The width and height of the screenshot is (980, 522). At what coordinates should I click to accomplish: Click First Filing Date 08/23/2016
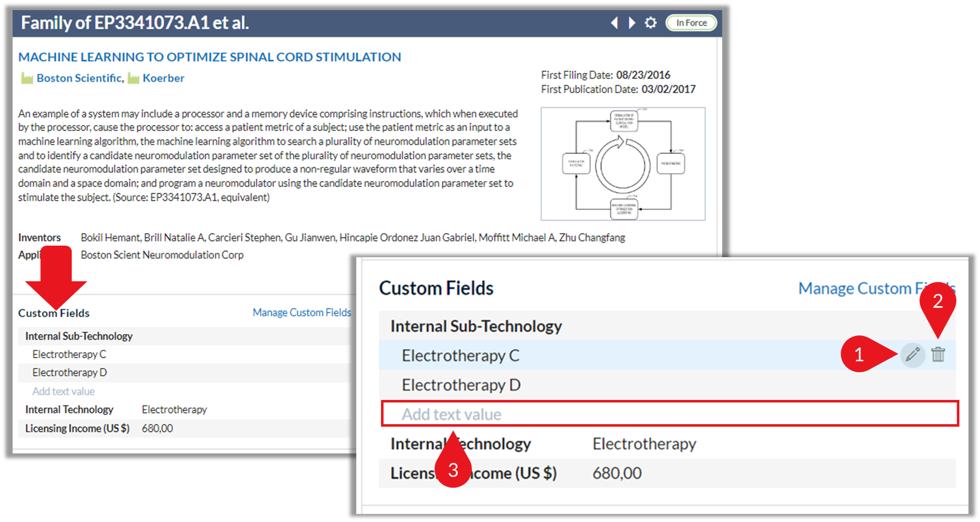click(606, 75)
